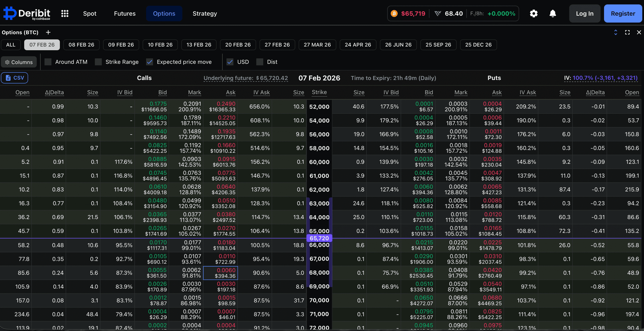The height and width of the screenshot is (331, 644).
Task: Select the 27 MAR 26 expiry tab
Action: coord(317,45)
